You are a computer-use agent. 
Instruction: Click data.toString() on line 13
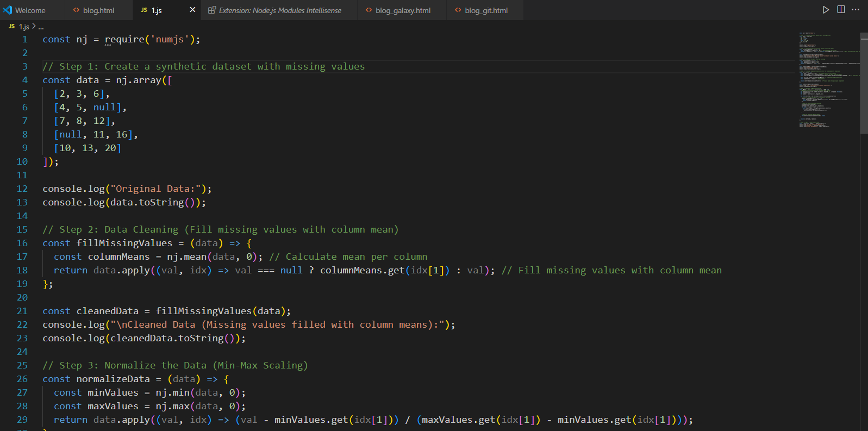tap(155, 202)
